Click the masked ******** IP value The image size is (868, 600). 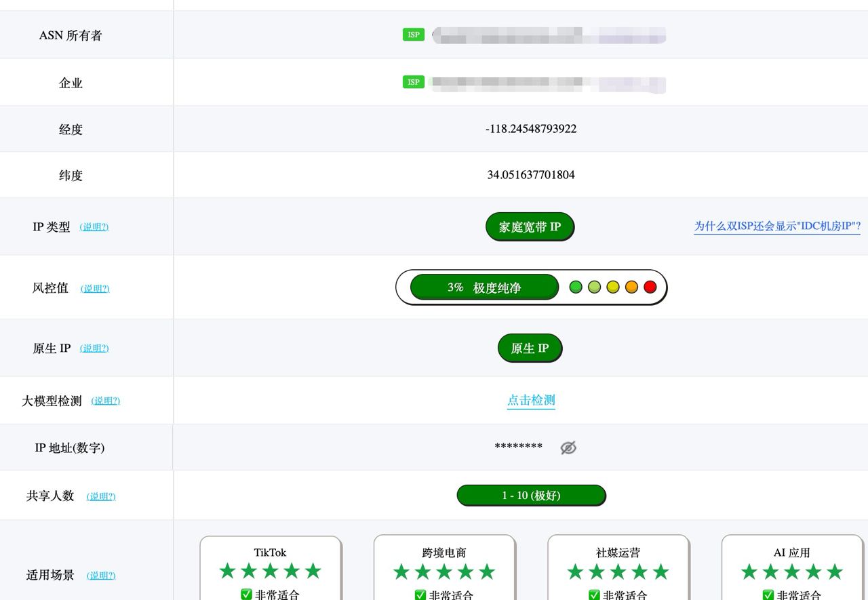519,447
